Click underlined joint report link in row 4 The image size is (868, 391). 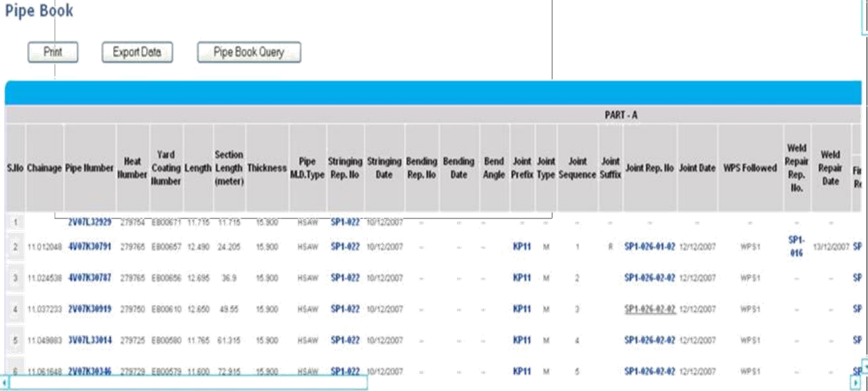649,309
